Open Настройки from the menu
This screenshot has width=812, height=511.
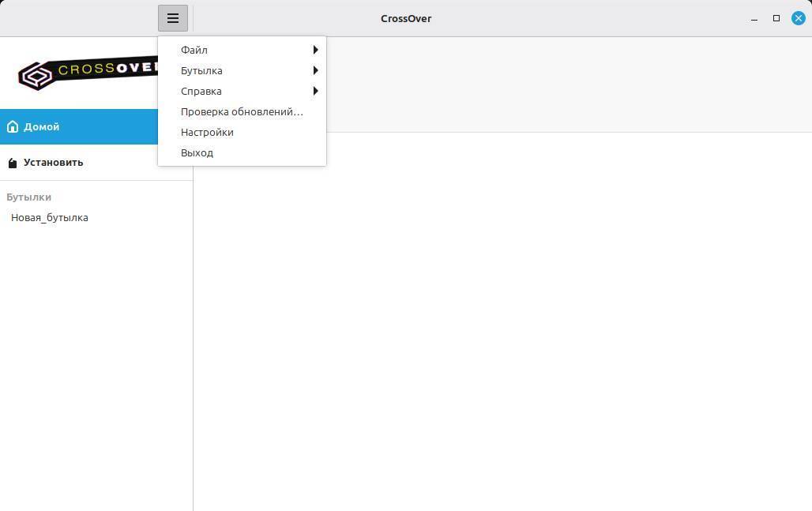tap(207, 132)
